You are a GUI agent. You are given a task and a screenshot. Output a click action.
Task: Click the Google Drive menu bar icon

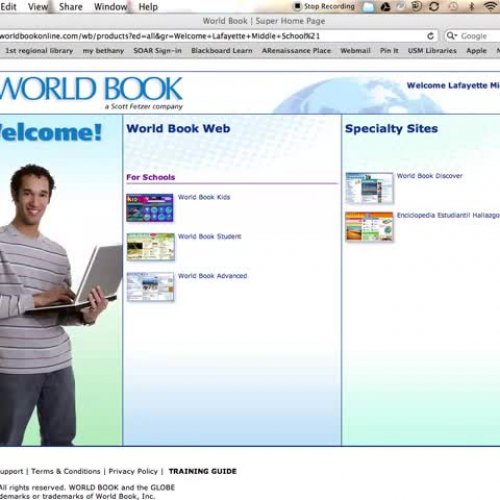(386, 7)
